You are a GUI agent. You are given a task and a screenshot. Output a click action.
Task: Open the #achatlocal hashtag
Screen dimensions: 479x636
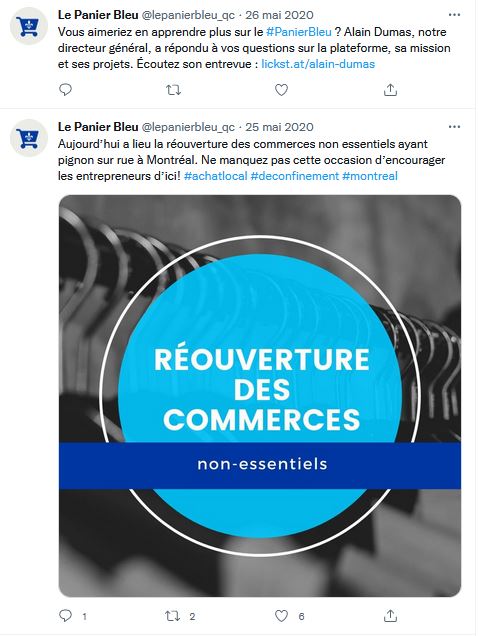pos(215,176)
